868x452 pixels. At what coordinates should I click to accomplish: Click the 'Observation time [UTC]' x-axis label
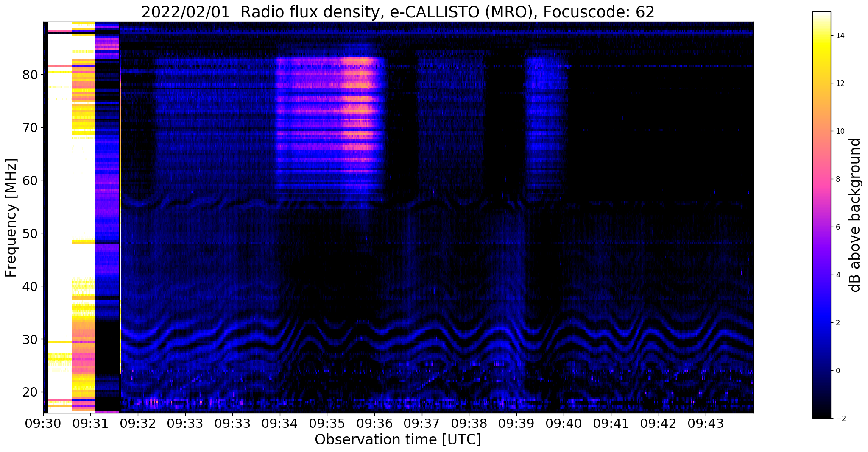pos(398,440)
